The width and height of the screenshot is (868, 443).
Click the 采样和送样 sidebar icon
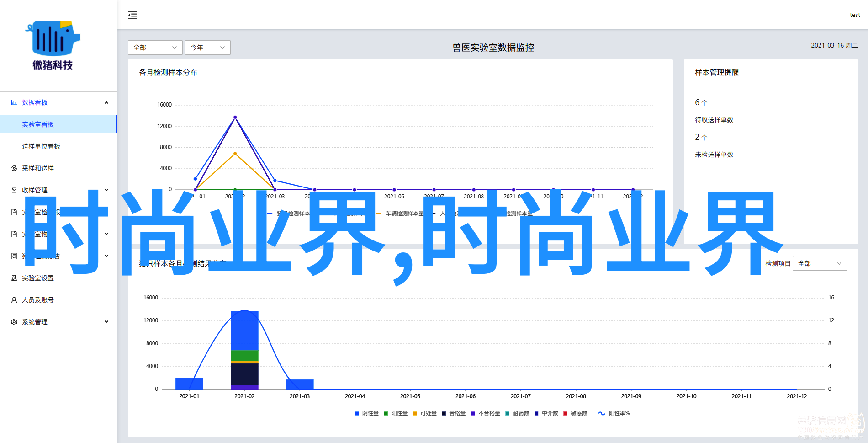tap(14, 169)
